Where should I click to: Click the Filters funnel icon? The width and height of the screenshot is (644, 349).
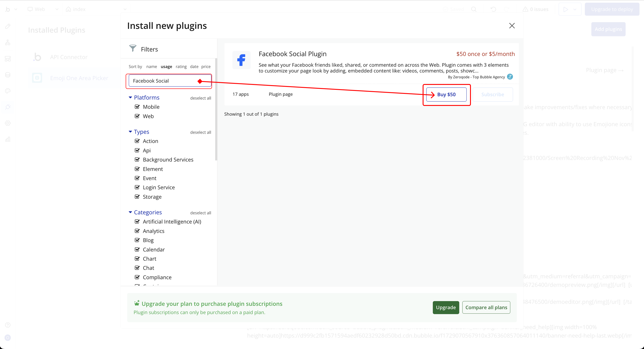pyautogui.click(x=133, y=48)
